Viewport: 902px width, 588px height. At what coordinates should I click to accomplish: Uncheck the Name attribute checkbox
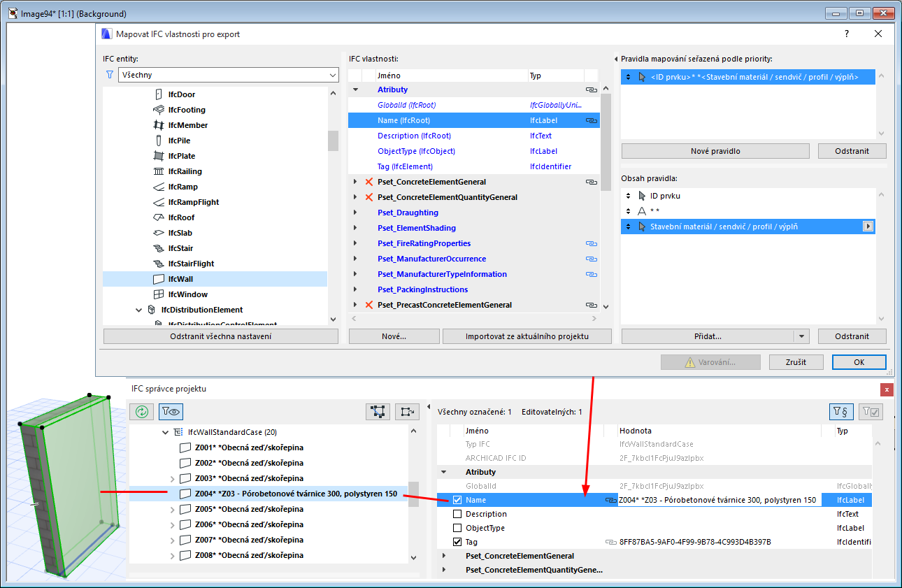(457, 500)
